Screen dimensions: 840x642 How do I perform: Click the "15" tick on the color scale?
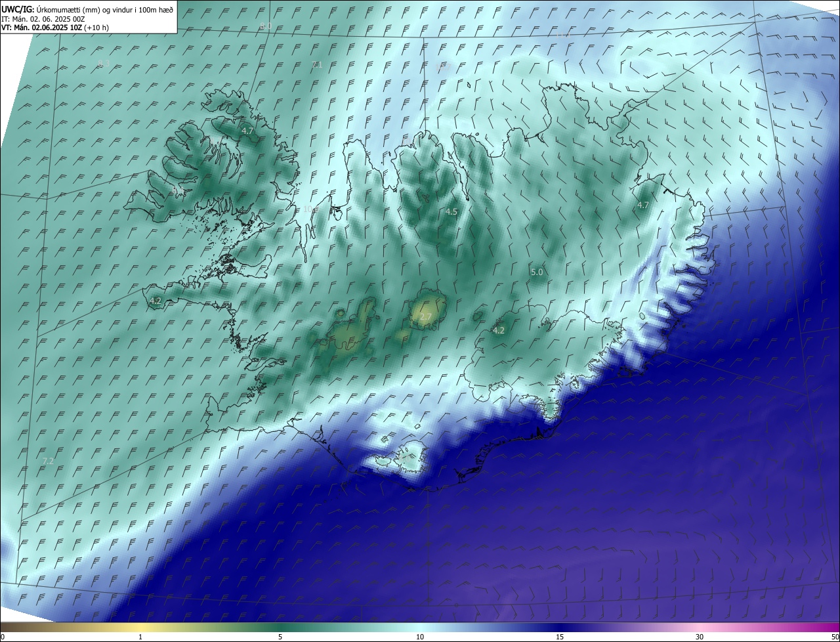click(560, 637)
